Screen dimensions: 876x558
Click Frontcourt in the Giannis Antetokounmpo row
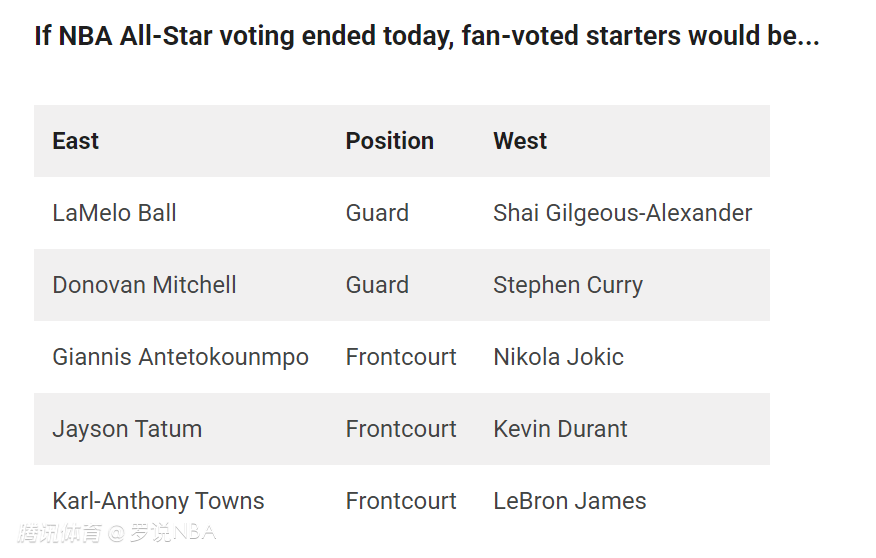coord(401,357)
